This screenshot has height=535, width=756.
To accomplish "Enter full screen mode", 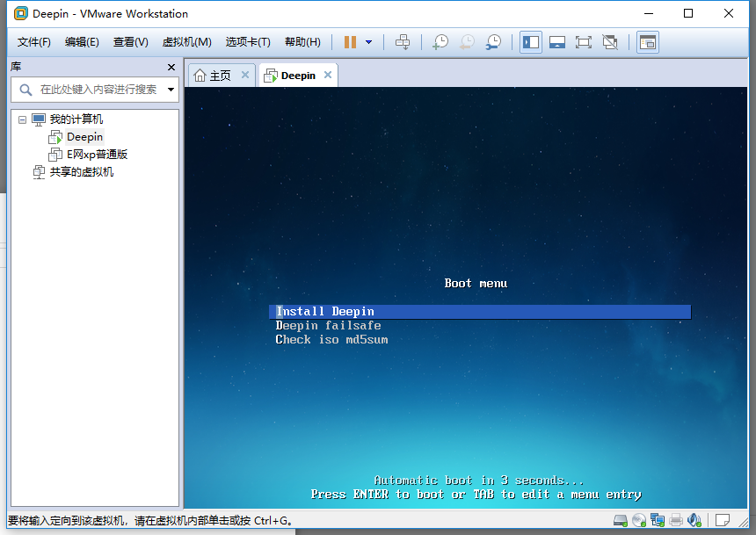I will (584, 42).
